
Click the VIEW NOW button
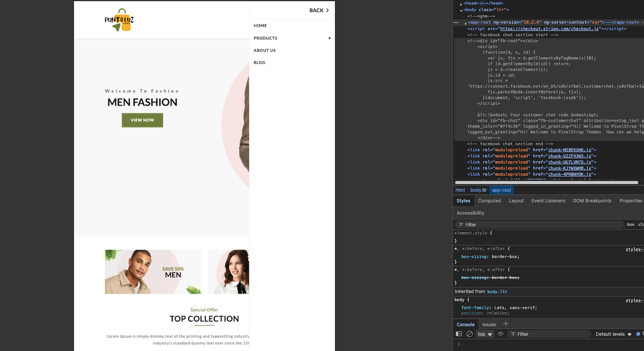142,120
